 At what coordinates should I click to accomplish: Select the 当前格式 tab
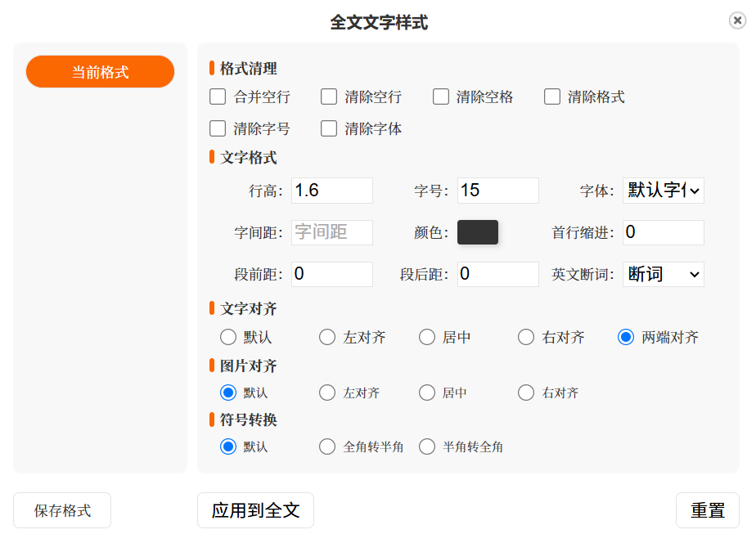point(100,72)
